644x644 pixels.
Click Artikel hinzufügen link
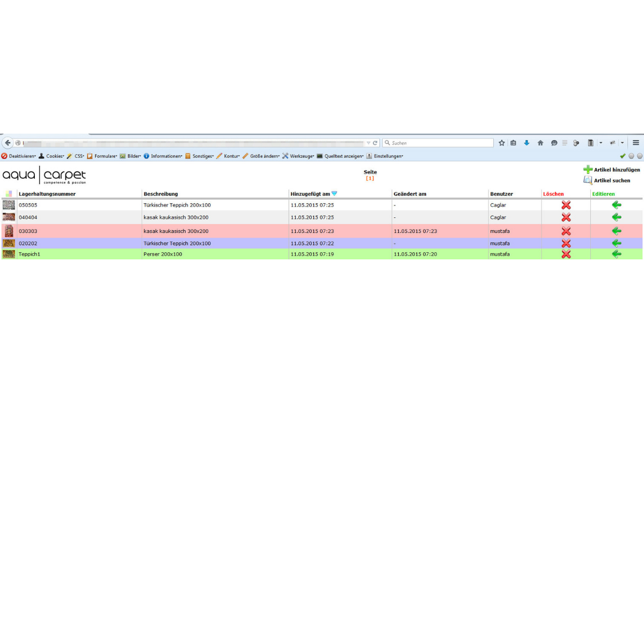616,170
